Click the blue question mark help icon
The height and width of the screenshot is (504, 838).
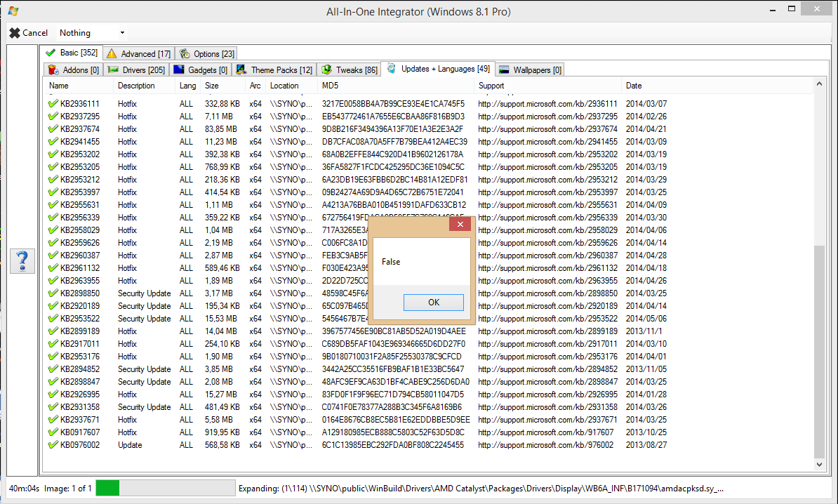tap(22, 261)
